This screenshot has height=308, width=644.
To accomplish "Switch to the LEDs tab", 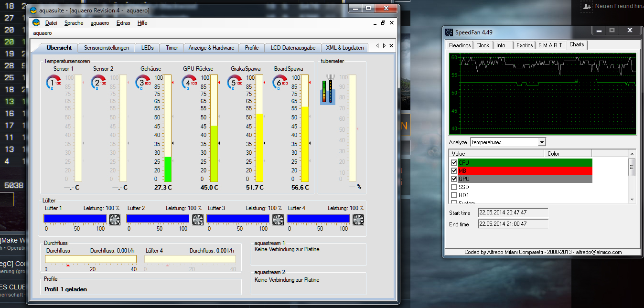I will click(x=148, y=48).
